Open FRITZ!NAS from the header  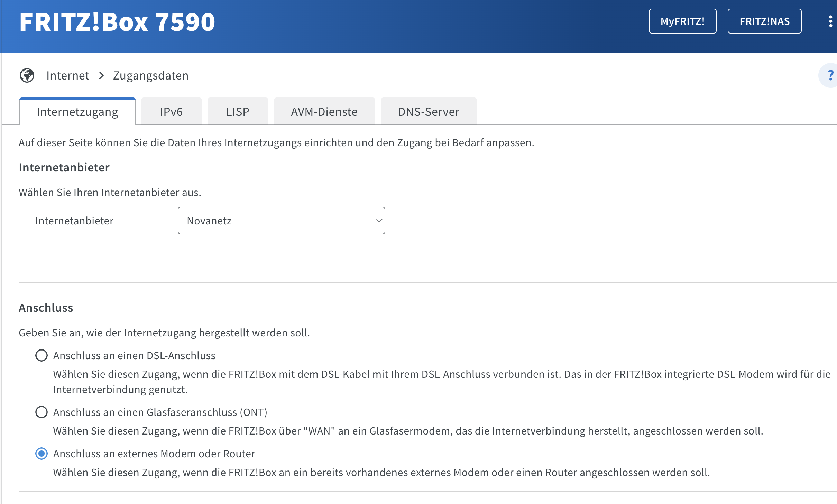click(764, 21)
